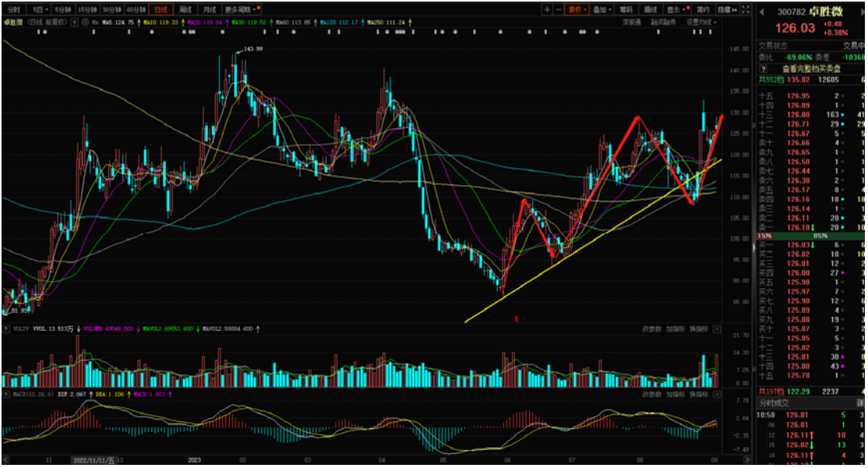
Task: Click the timeline scroll-left double arrow
Action: pos(6,459)
